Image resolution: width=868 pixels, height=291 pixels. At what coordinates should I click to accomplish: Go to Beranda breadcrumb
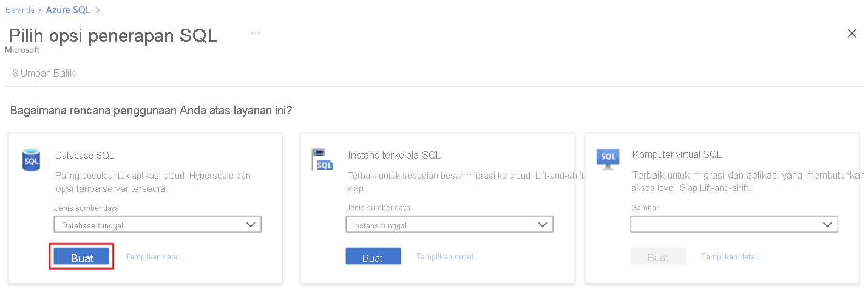[20, 10]
